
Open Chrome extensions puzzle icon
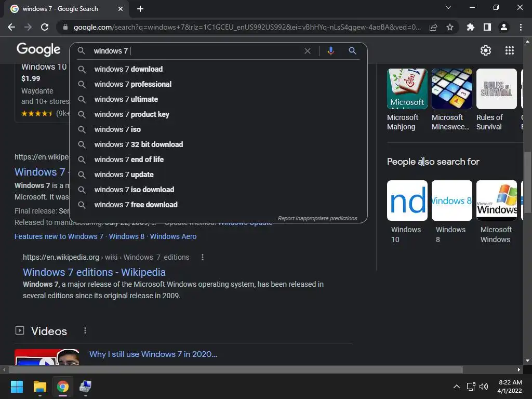(471, 27)
